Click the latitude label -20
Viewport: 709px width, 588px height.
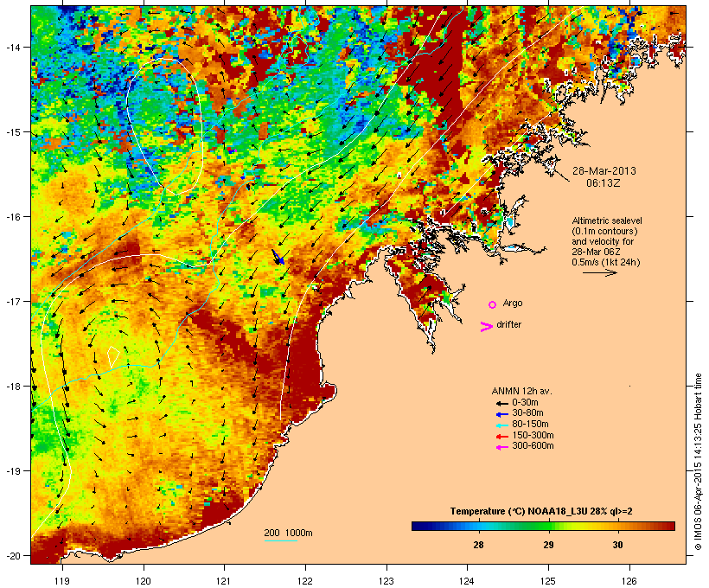point(12,555)
